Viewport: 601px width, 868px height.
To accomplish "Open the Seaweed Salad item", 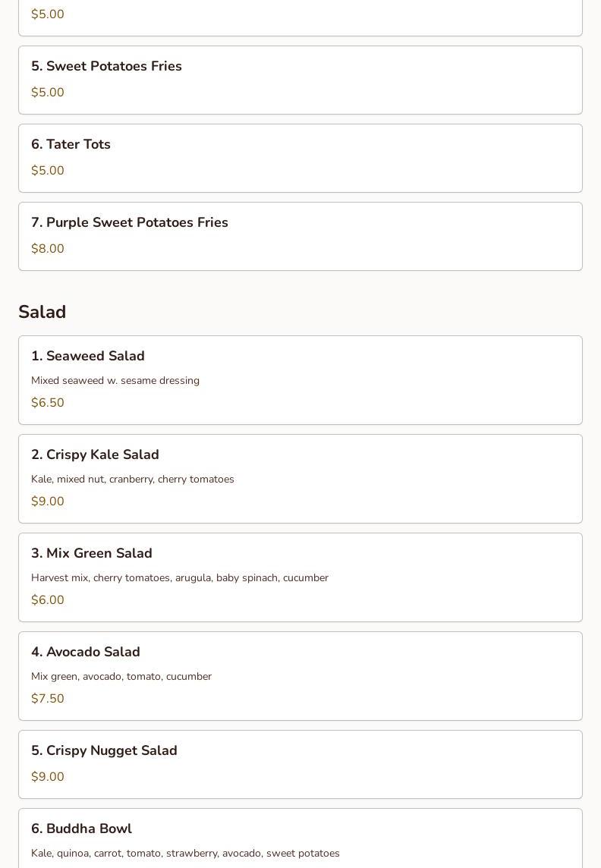I will pos(88,356).
